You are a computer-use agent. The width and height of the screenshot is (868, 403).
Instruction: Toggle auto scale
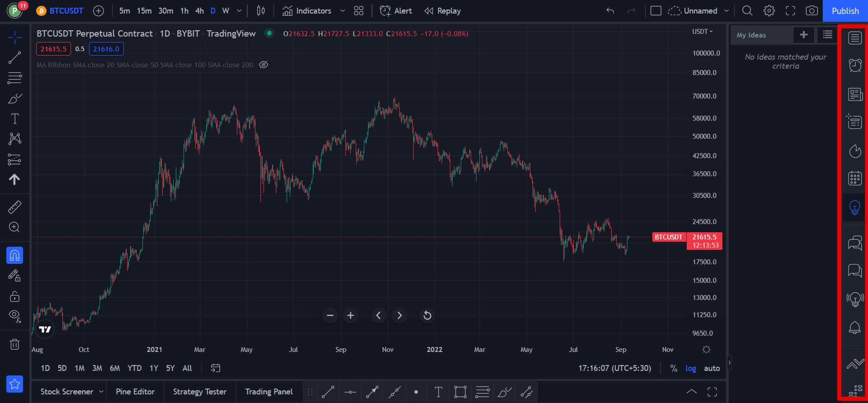(x=712, y=368)
